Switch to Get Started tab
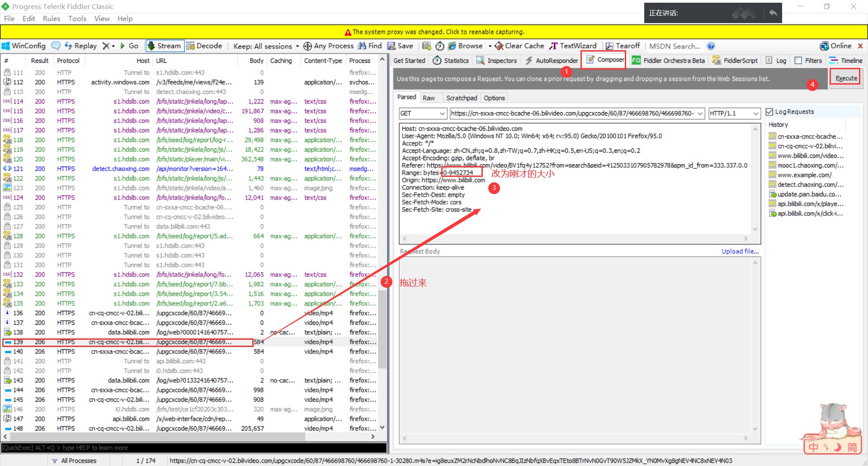 [409, 61]
